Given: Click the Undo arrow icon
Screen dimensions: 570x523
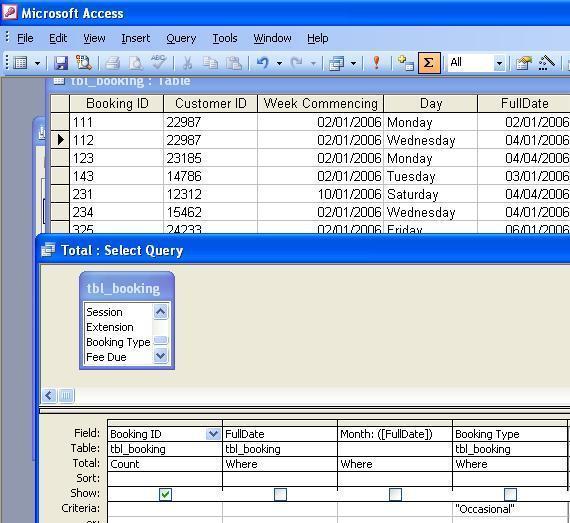Looking at the screenshot, I should tap(263, 63).
